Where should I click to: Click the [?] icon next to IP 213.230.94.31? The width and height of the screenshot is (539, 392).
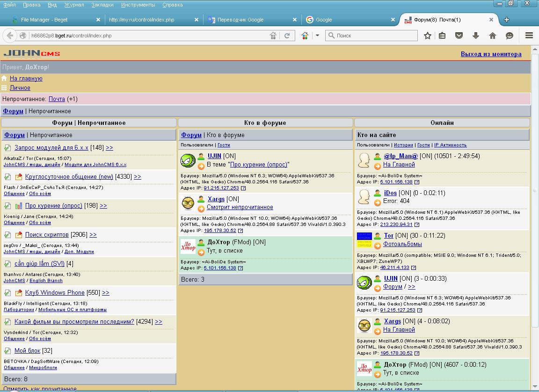pyautogui.click(x=417, y=225)
